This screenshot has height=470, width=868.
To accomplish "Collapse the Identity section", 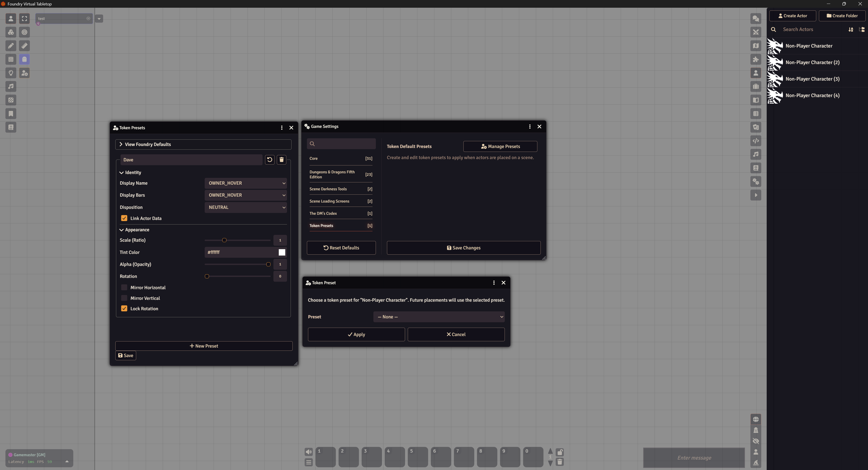I will coord(131,173).
